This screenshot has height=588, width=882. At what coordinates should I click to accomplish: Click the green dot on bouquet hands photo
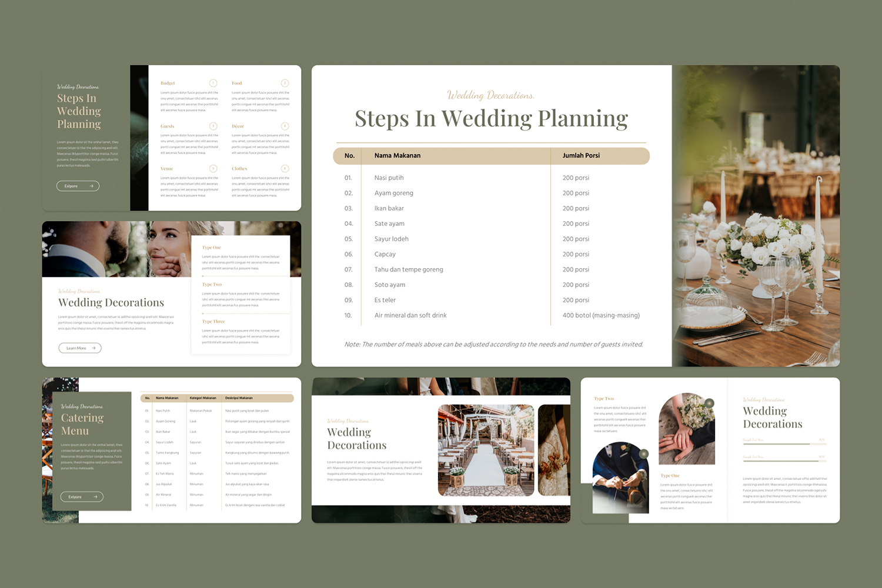pos(710,403)
